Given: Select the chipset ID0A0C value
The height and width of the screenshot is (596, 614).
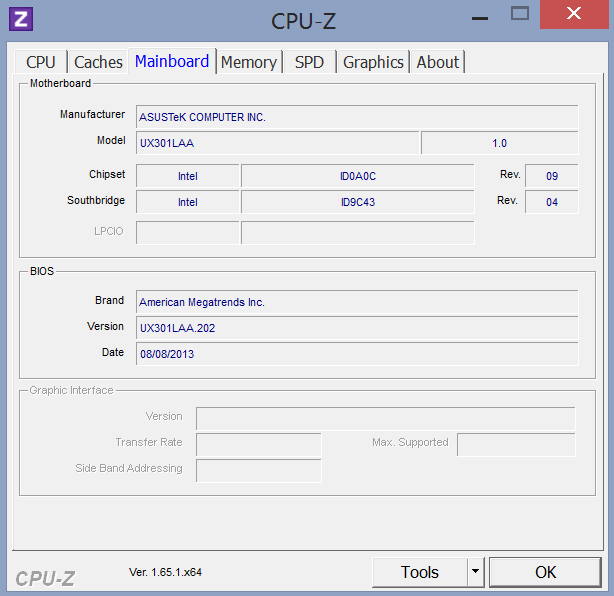Looking at the screenshot, I should tap(358, 176).
